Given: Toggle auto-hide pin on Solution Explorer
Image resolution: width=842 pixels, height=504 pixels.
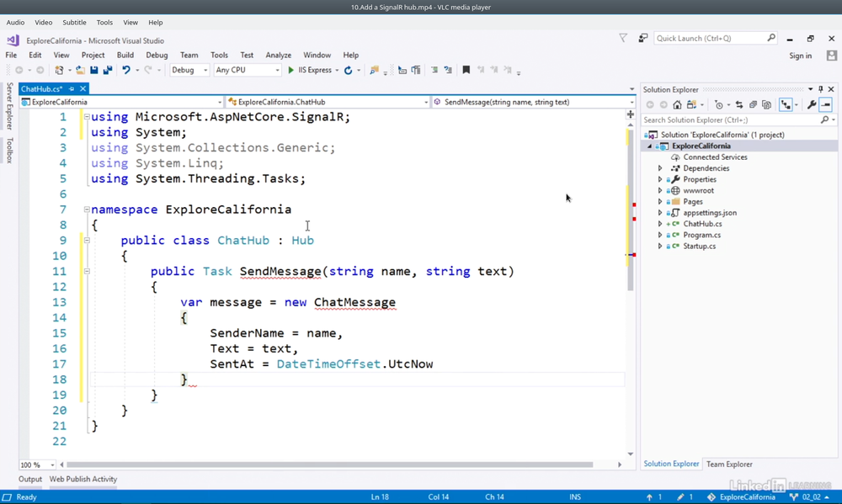Looking at the screenshot, I should pos(820,89).
